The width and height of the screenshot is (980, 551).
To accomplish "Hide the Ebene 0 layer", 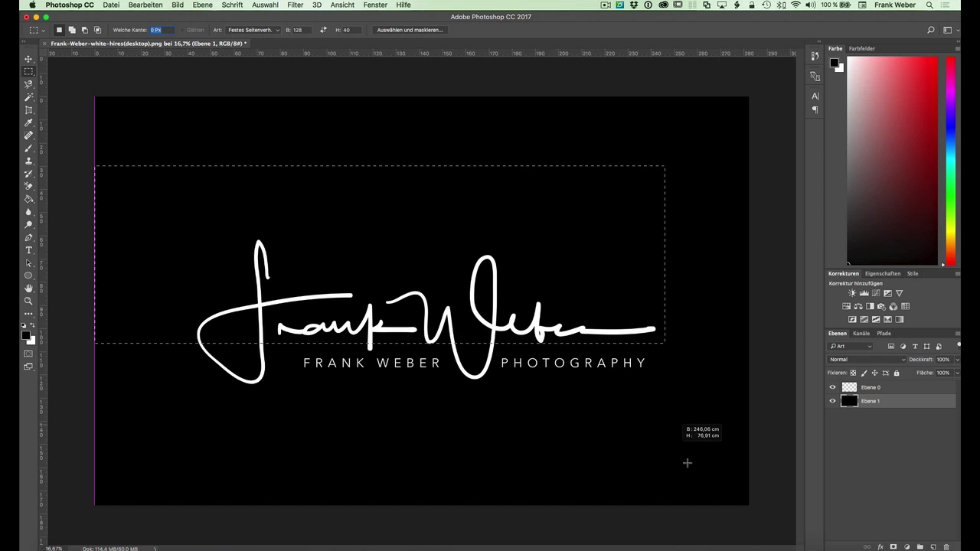I will tap(833, 387).
